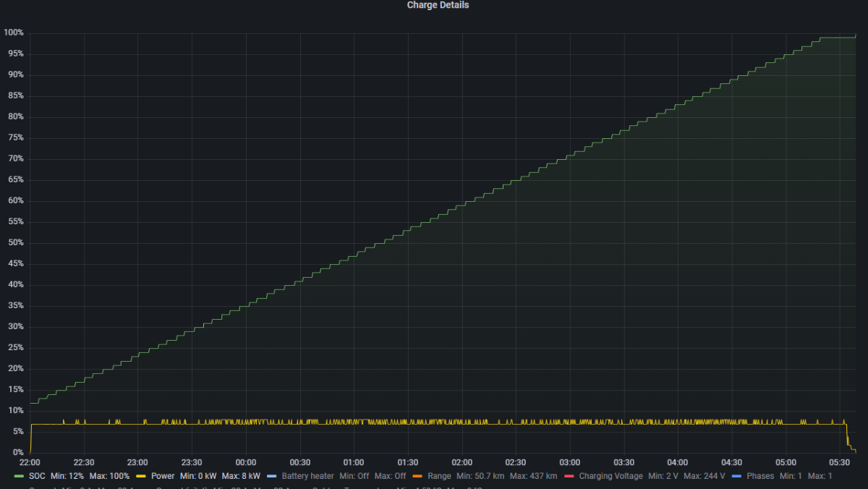Click the 100% y-axis tick label

tap(13, 33)
